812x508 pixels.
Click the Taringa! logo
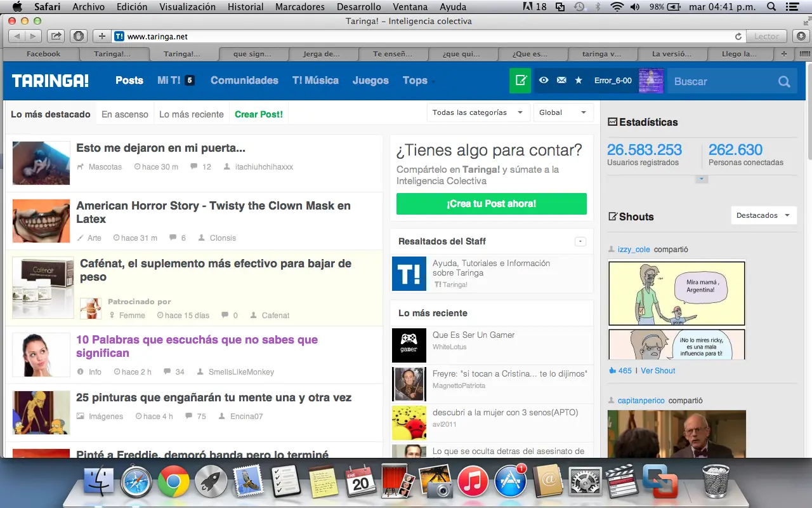tap(50, 81)
